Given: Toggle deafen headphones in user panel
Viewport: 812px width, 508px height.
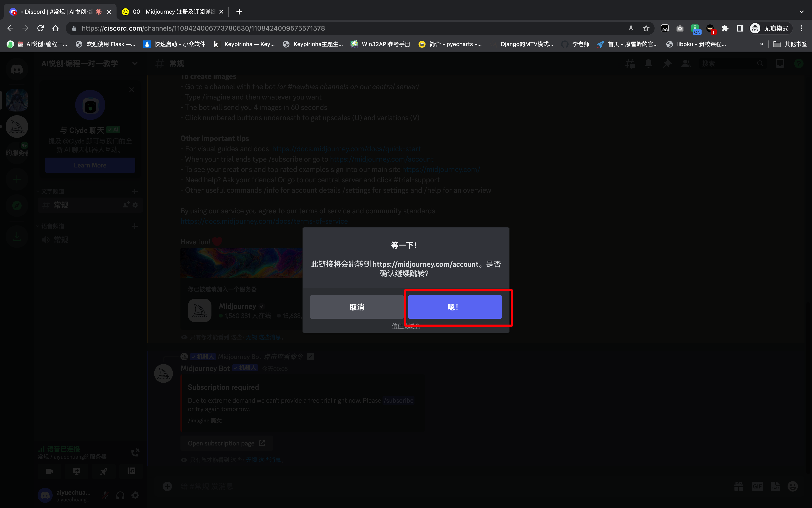Looking at the screenshot, I should pyautogui.click(x=120, y=495).
